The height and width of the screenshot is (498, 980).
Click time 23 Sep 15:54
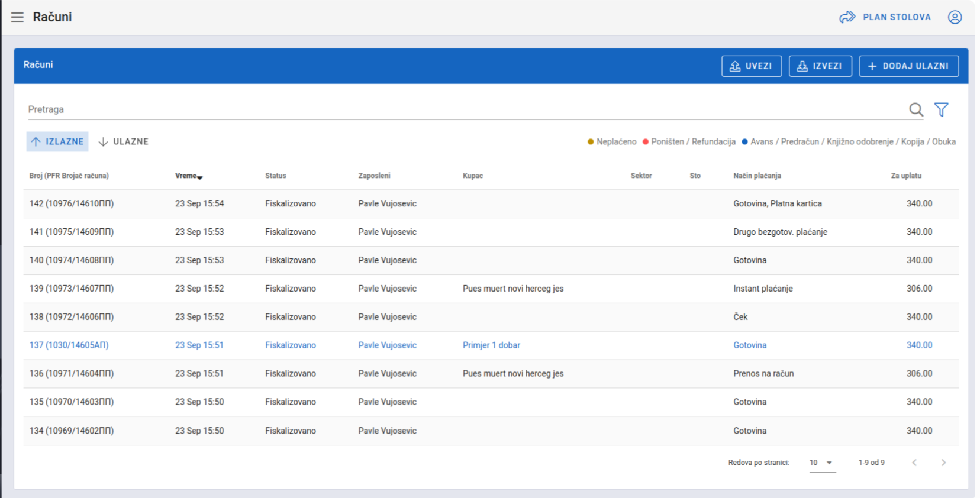click(199, 203)
